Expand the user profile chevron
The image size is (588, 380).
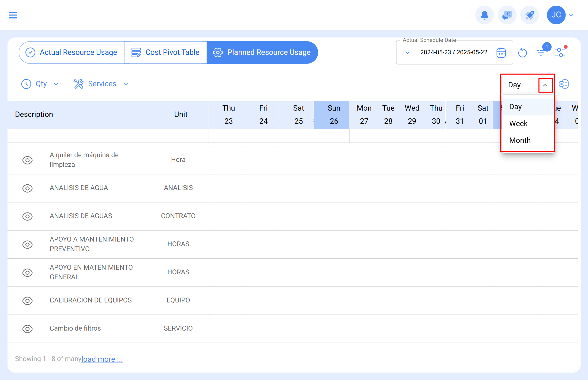(x=571, y=15)
